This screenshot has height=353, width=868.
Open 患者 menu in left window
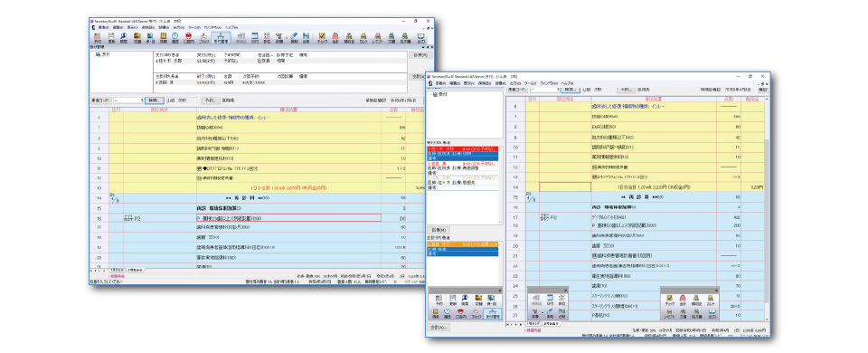point(104,27)
